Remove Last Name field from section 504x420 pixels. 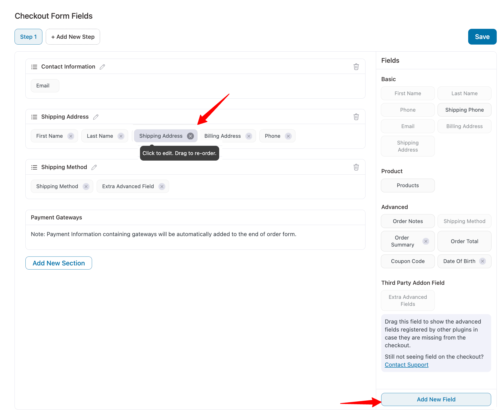tap(121, 136)
